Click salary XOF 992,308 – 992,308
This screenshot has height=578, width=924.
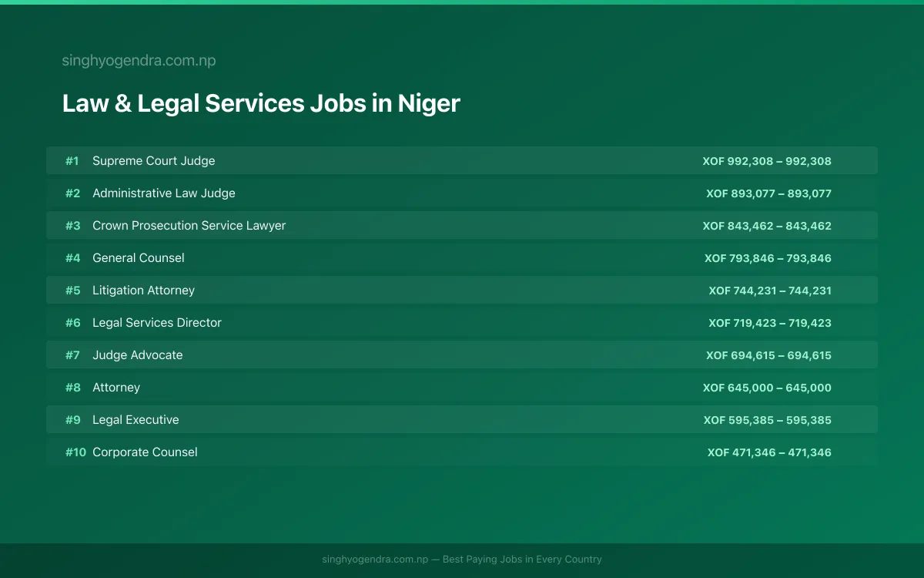767,161
